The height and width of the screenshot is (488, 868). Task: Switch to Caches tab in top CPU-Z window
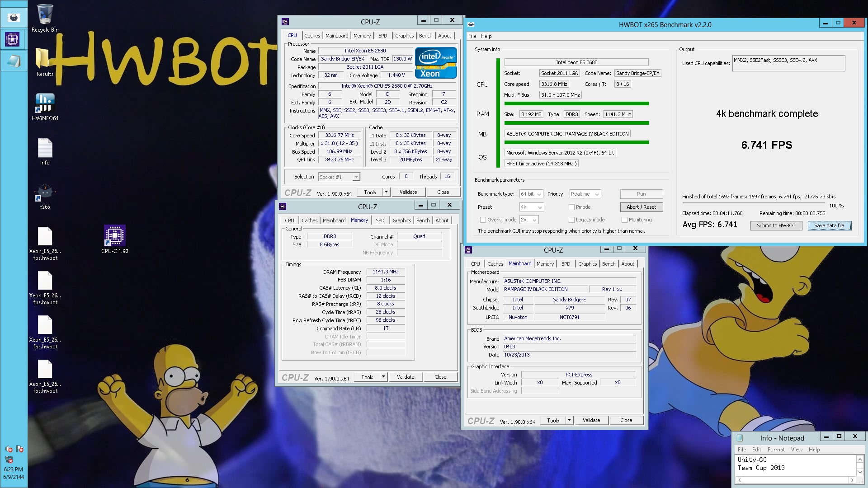click(312, 36)
